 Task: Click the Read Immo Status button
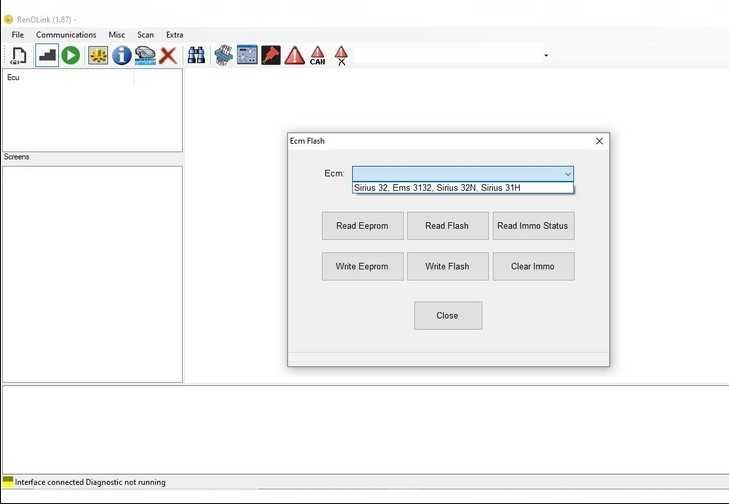tap(533, 226)
